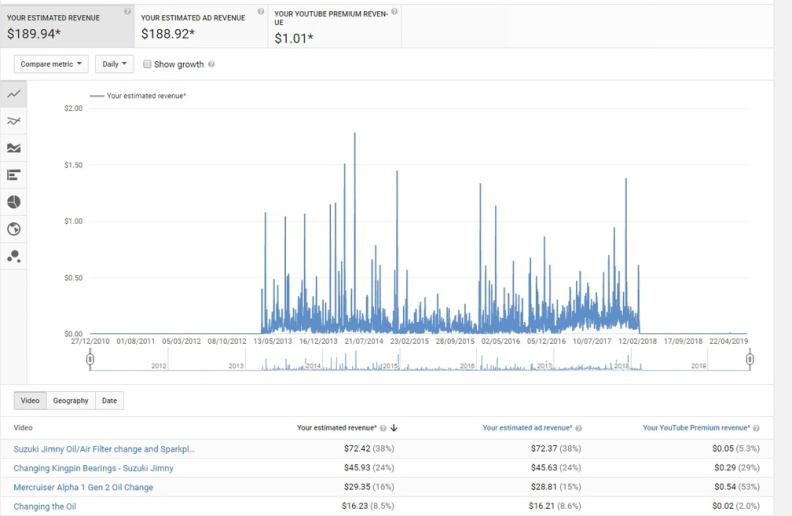Switch to multi-line chart view icon
This screenshot has width=792, height=516.
[14, 121]
